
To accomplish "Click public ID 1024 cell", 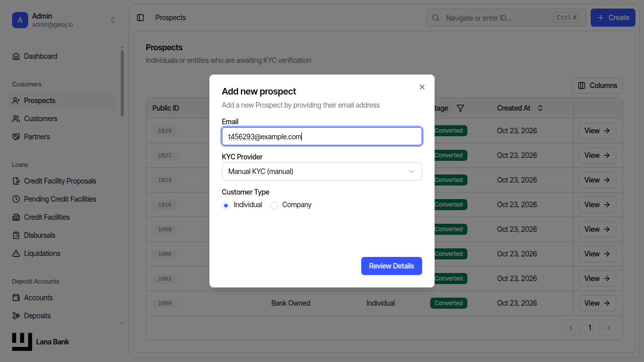I will (x=165, y=180).
